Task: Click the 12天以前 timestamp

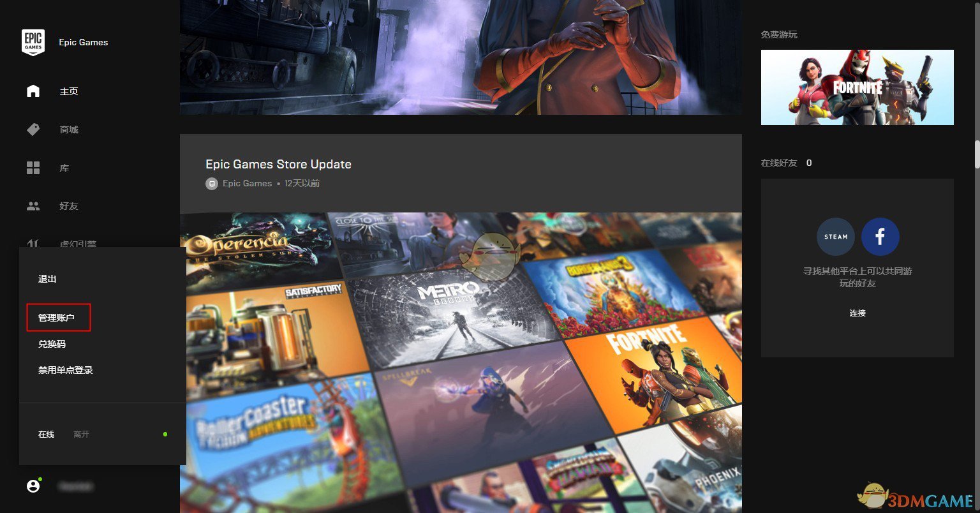Action: pyautogui.click(x=302, y=184)
